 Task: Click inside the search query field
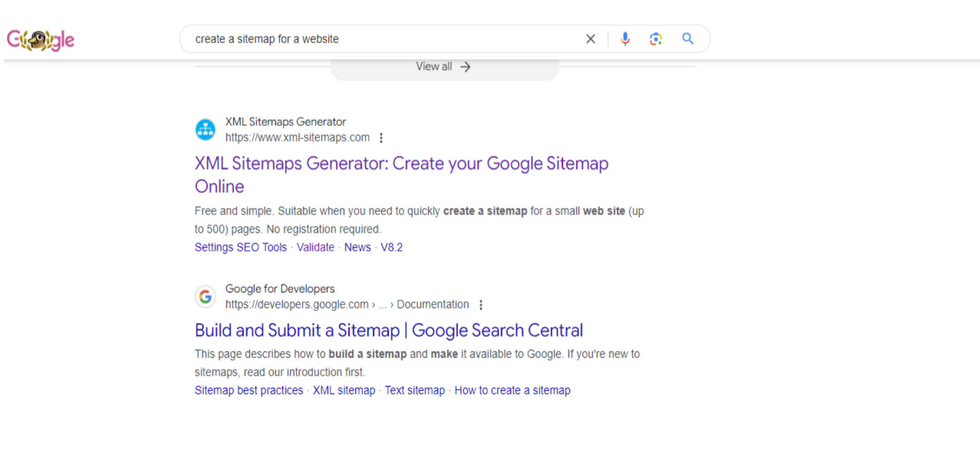point(382,39)
